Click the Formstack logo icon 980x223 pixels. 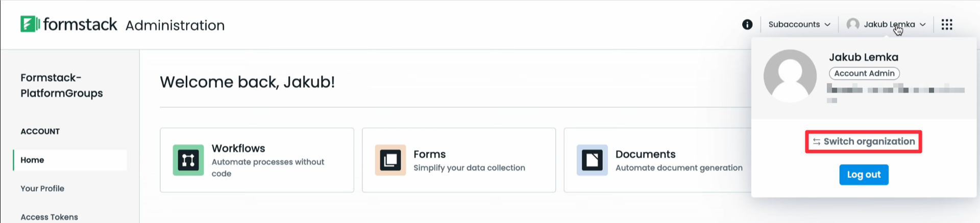pyautogui.click(x=30, y=24)
